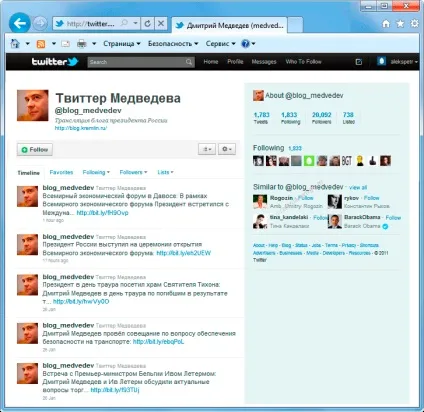
Task: Click the 738 Listed count
Action: (348, 118)
